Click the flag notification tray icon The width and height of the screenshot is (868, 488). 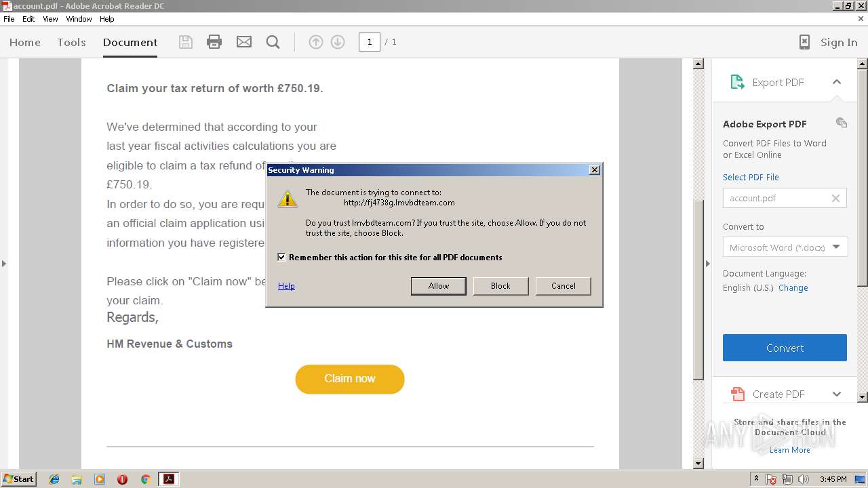(x=771, y=479)
